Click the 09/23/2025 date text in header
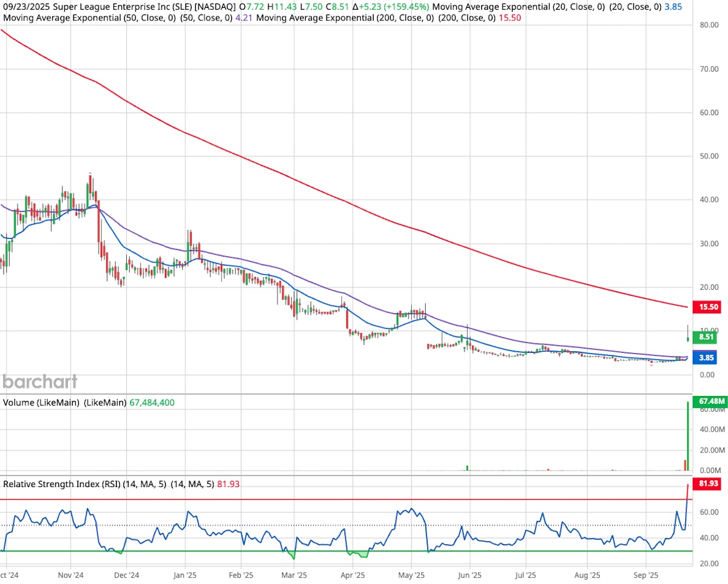Viewport: 728px width, 584px height. pos(27,7)
